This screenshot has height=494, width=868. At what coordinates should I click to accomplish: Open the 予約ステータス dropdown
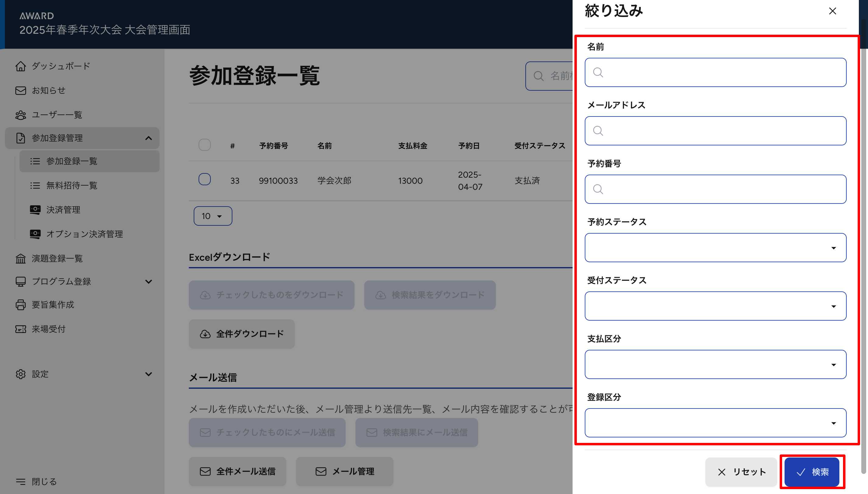[x=715, y=248]
